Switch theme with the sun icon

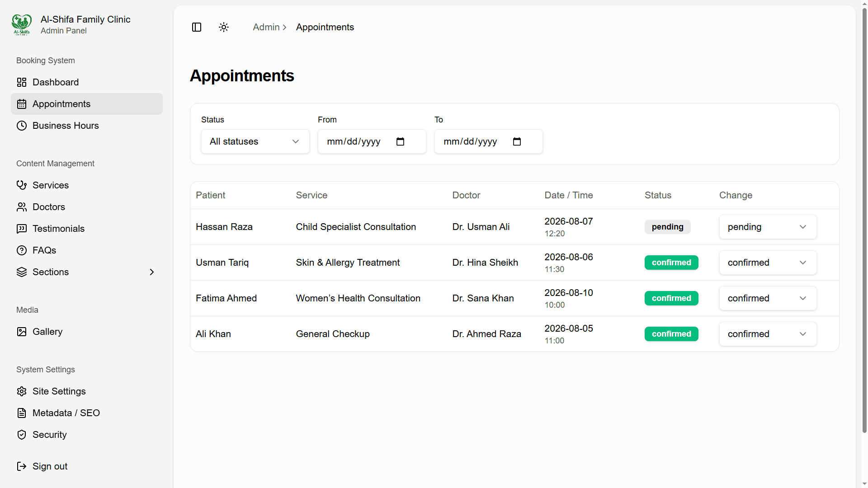coord(224,27)
